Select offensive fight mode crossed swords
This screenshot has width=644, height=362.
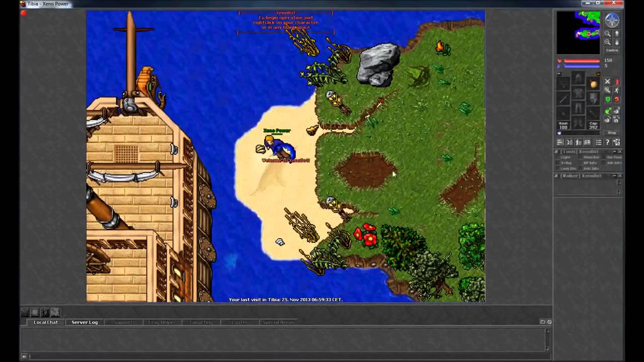click(607, 81)
